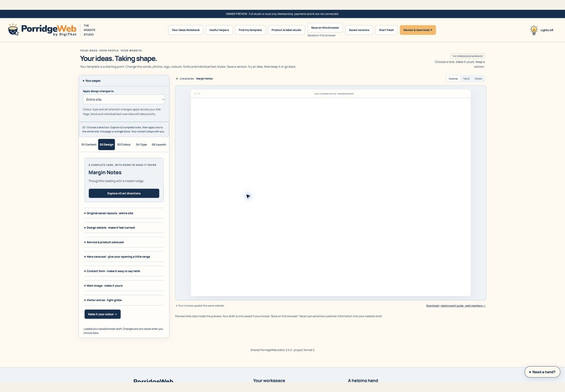Screen dimensions: 565x392
Task: Open Download + deployment guide link
Action: [x=456, y=306]
